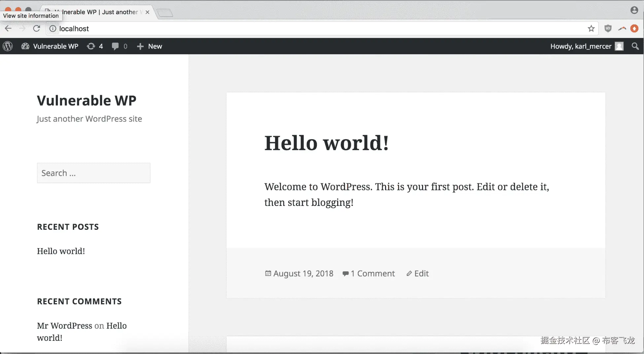
Task: Open the Chrome profile icon
Action: point(634,10)
